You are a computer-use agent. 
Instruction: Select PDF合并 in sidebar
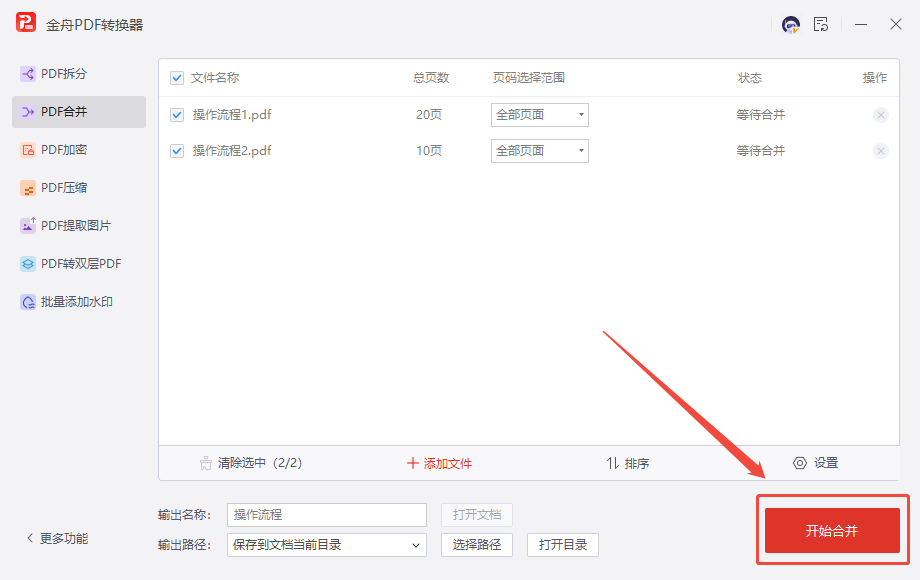79,111
